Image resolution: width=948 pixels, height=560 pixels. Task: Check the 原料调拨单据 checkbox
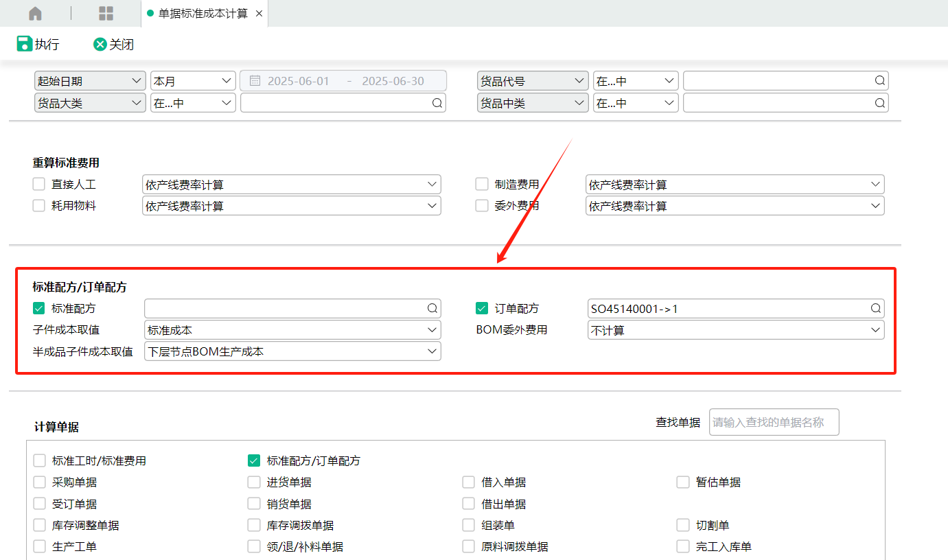468,546
